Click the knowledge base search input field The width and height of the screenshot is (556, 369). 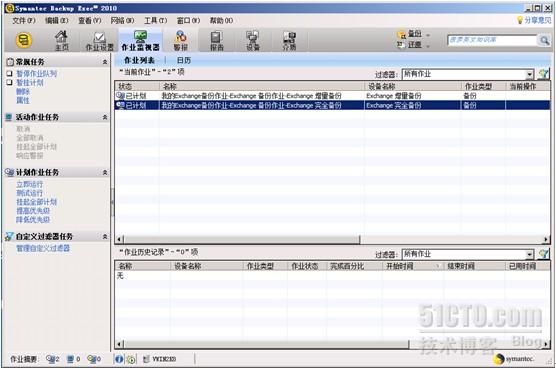(x=492, y=40)
